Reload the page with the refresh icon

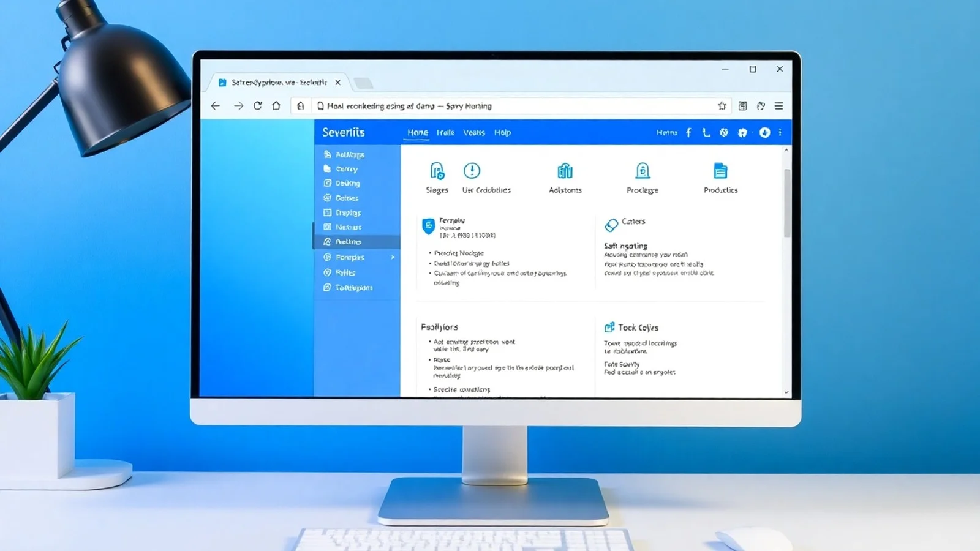pyautogui.click(x=258, y=105)
